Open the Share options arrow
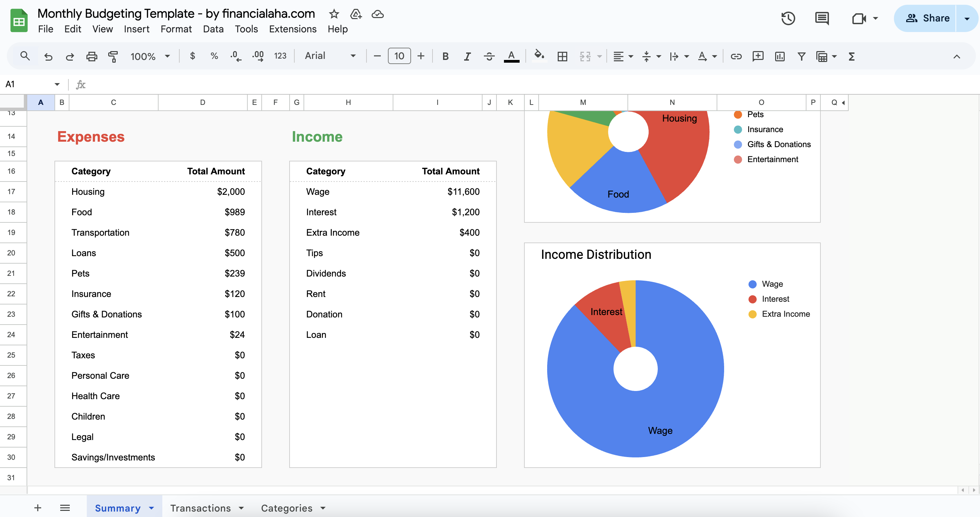Screen dimensions: 980x517 click(x=967, y=18)
